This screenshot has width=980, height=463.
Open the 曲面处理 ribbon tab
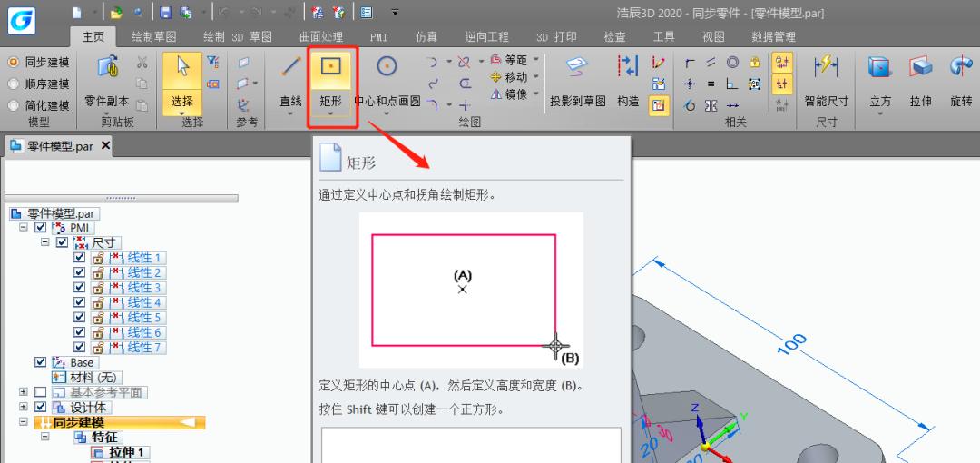tap(321, 37)
